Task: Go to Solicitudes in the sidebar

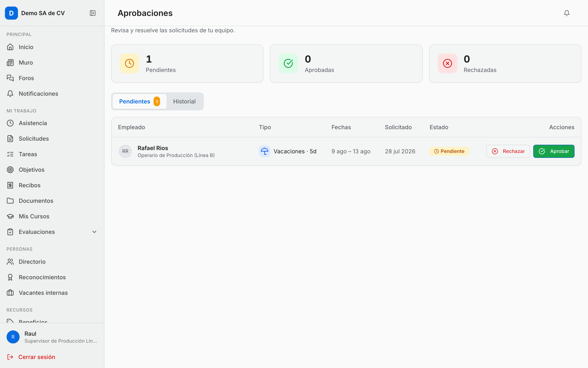Action: [52, 139]
